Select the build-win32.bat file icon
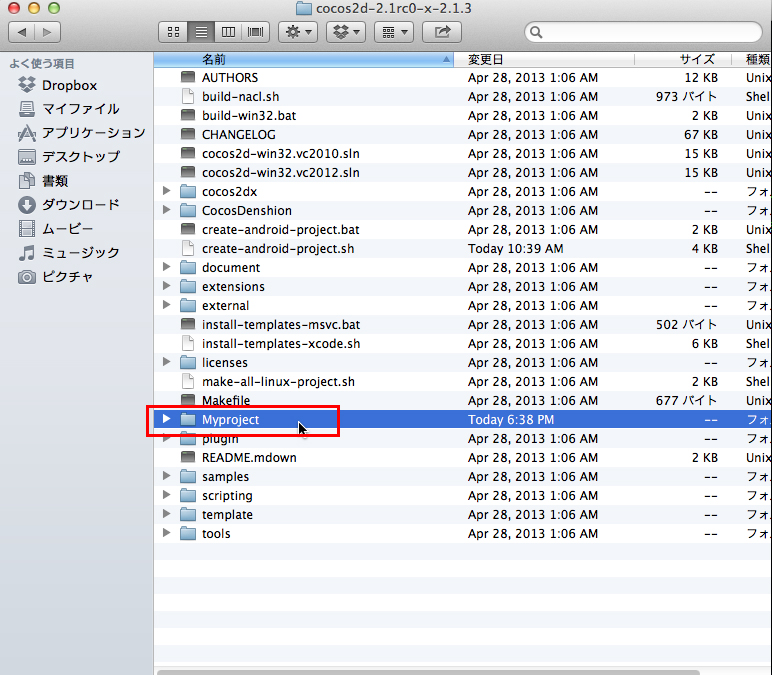The width and height of the screenshot is (772, 675). tap(188, 115)
